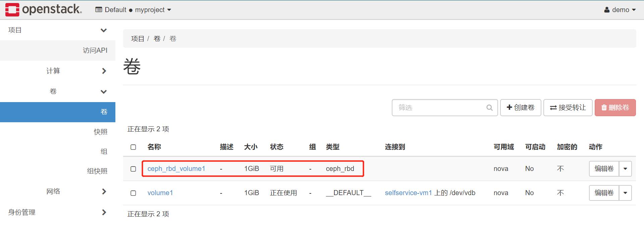
Task: Click the 创建卷 button
Action: [x=521, y=107]
